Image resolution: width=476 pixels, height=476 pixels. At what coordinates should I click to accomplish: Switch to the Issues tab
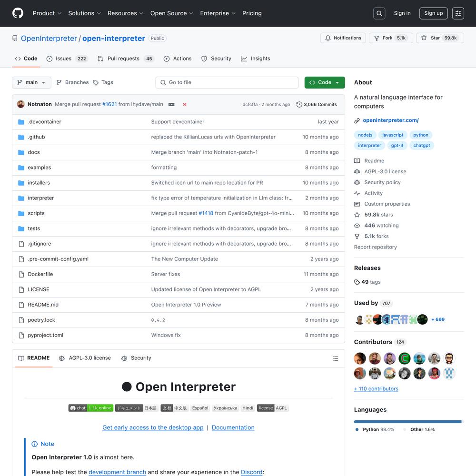(x=67, y=59)
